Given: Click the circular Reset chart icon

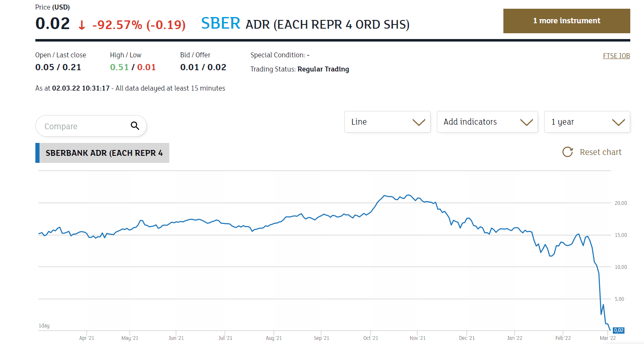Looking at the screenshot, I should (x=567, y=152).
